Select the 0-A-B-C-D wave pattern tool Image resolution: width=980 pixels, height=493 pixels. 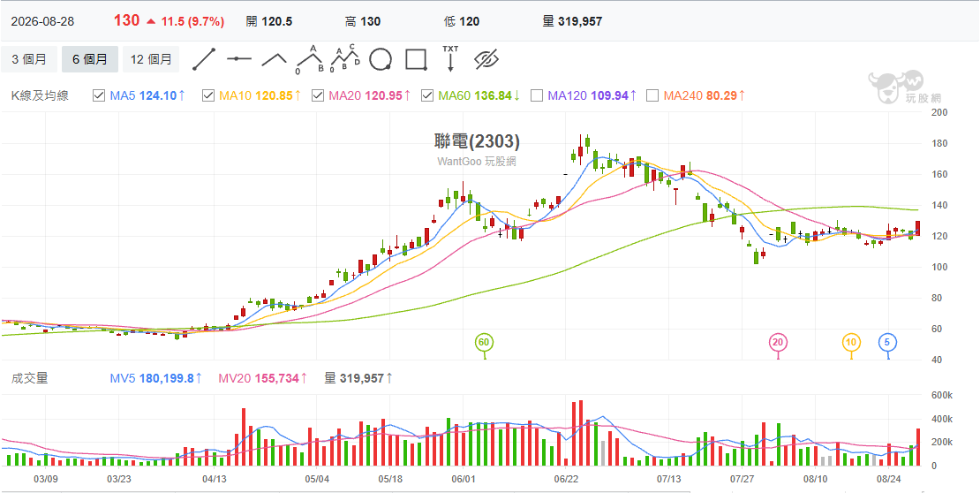pos(345,59)
